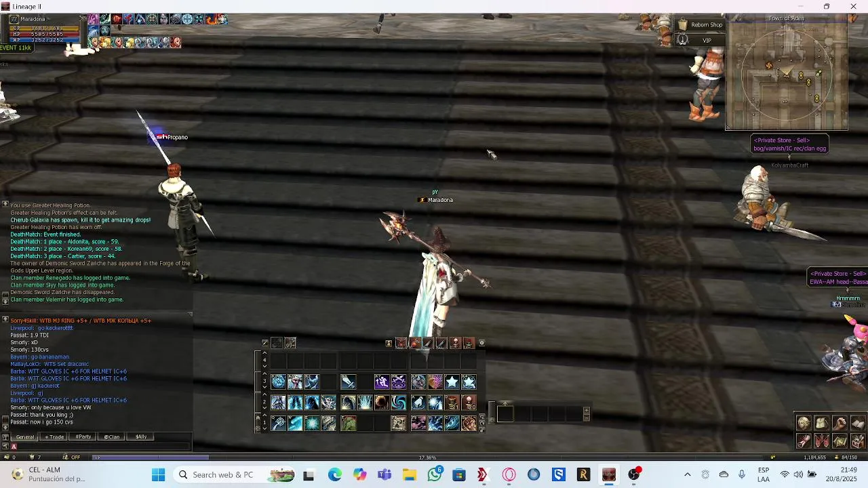Image resolution: width=868 pixels, height=488 pixels.
Task: Use the purple kneeling figure skill in row 3
Action: [382, 382]
